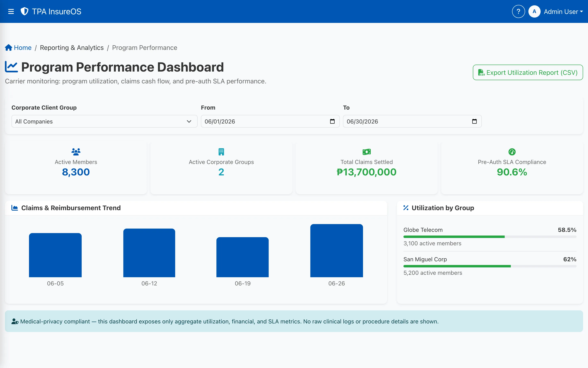588x368 pixels.
Task: Click the Globe Telecom utilization progress bar
Action: [490, 237]
